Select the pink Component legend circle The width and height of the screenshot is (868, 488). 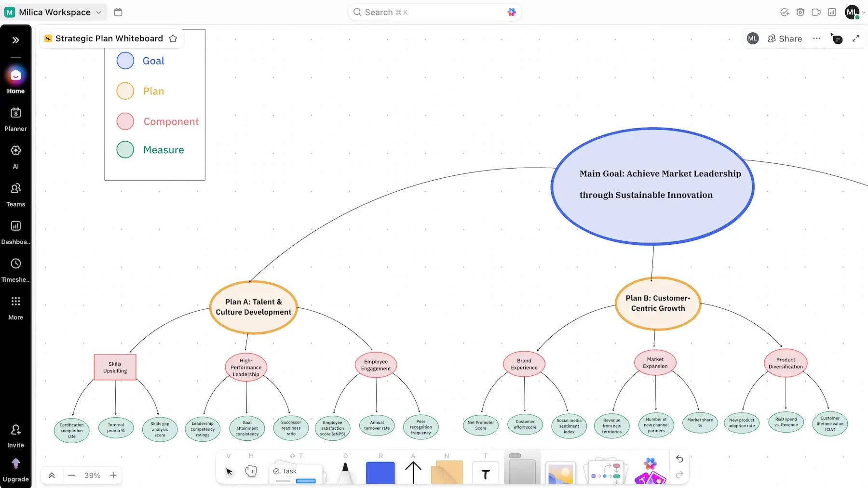click(x=125, y=121)
